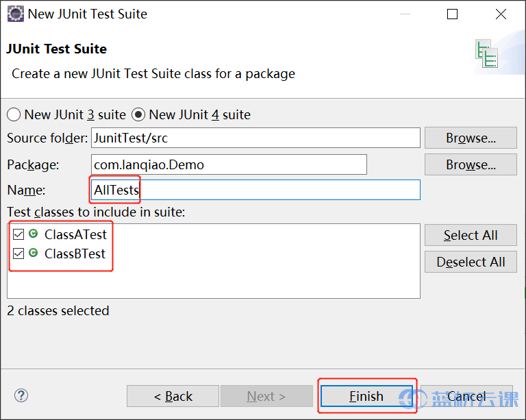
Task: Click the JUnit test suite wizard icon
Action: click(486, 53)
